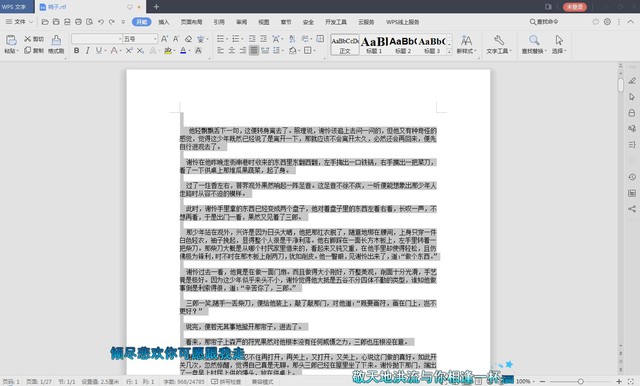Click the 查找命令 search field
This screenshot has width=640, height=386.
[544, 22]
